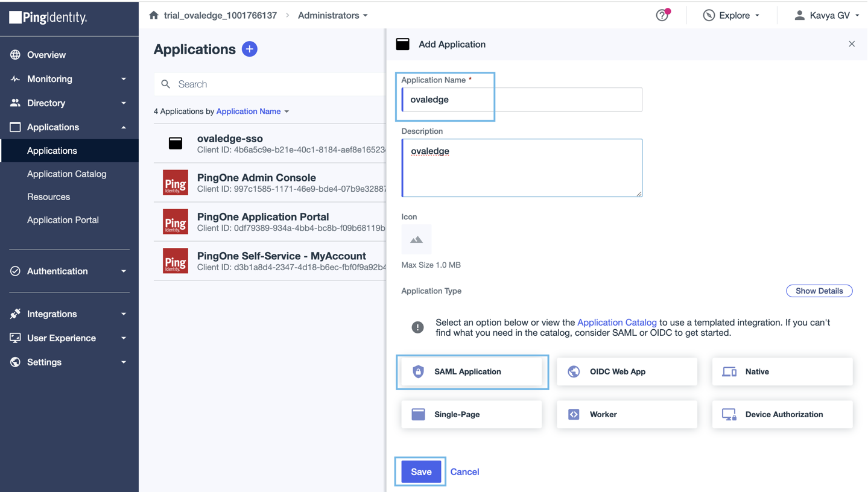Click trial_ovaledge_1001766137 breadcrumb

coord(220,15)
